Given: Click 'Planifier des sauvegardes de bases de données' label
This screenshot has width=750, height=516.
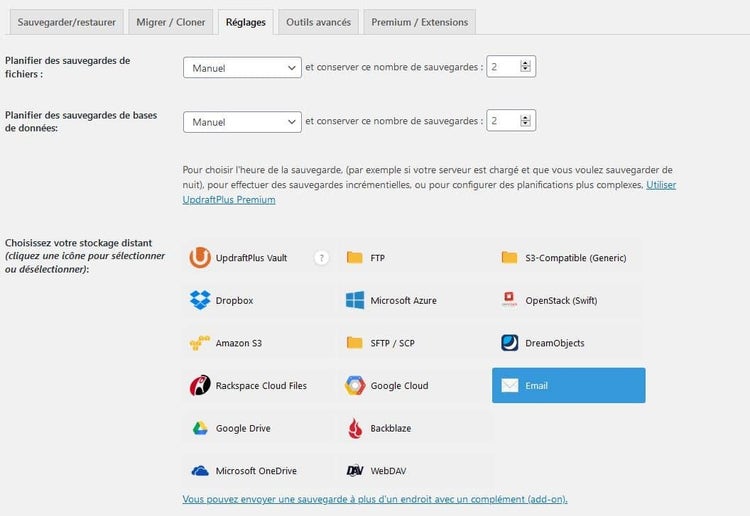Looking at the screenshot, I should click(x=81, y=121).
